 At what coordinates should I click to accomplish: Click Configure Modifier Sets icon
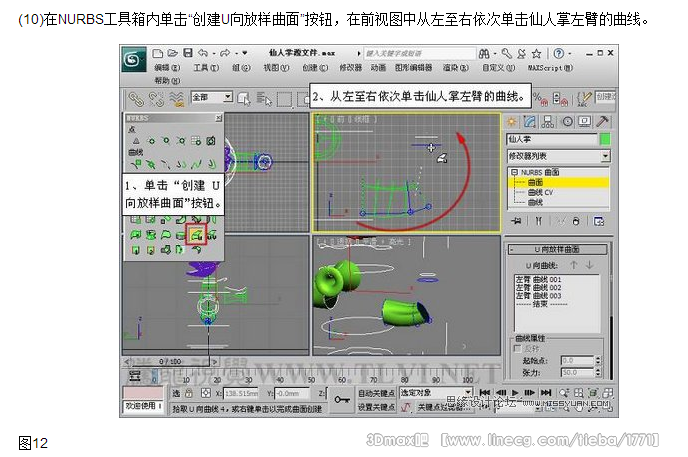coord(598,221)
